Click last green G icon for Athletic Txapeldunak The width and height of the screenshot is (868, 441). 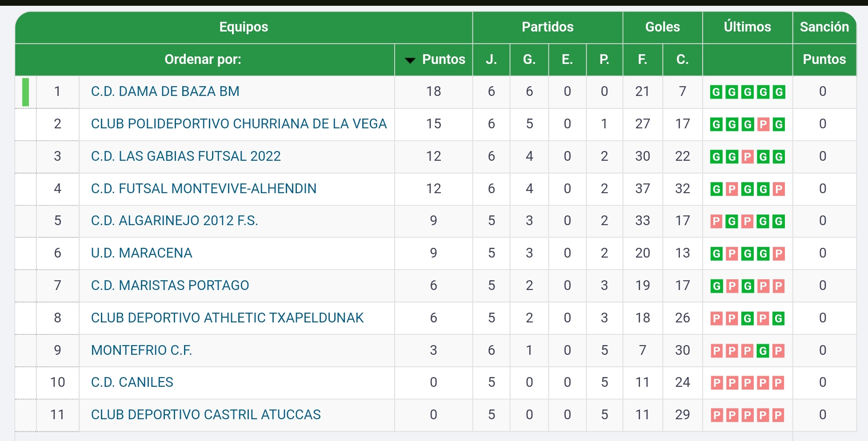[778, 318]
